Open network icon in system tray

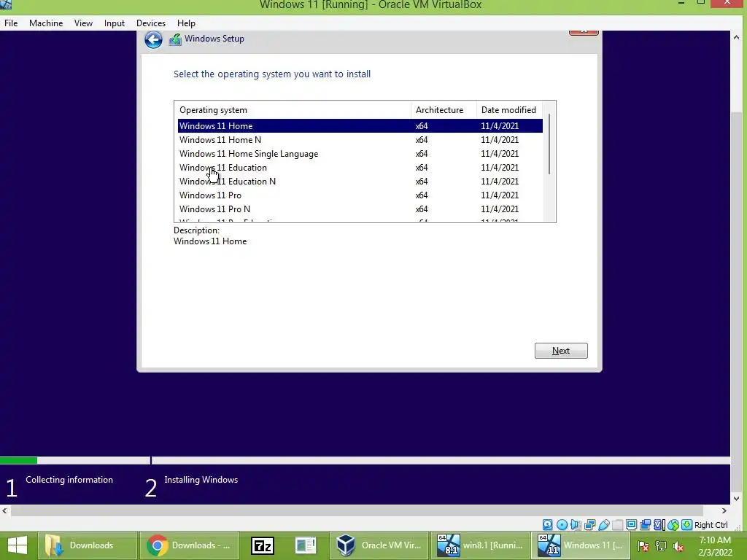(x=661, y=546)
